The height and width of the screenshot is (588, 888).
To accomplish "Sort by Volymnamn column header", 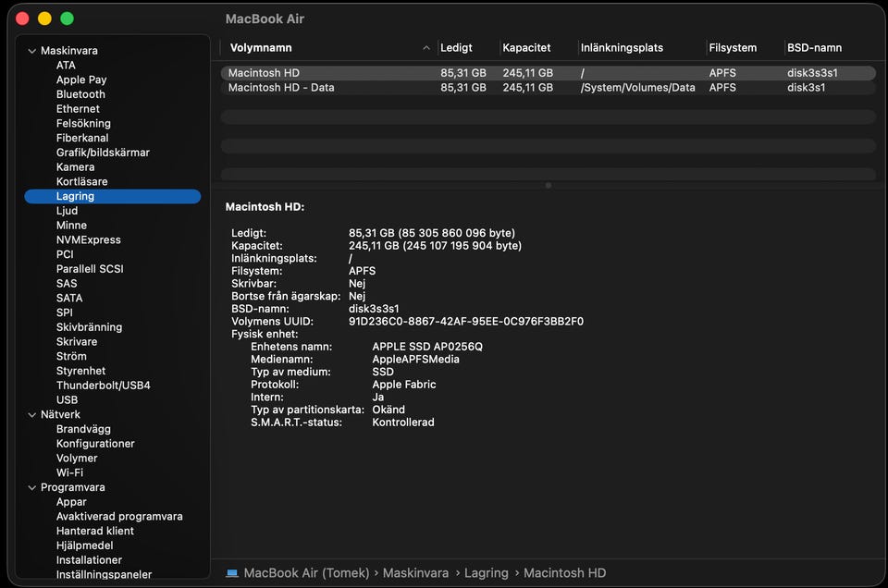I will [x=261, y=48].
